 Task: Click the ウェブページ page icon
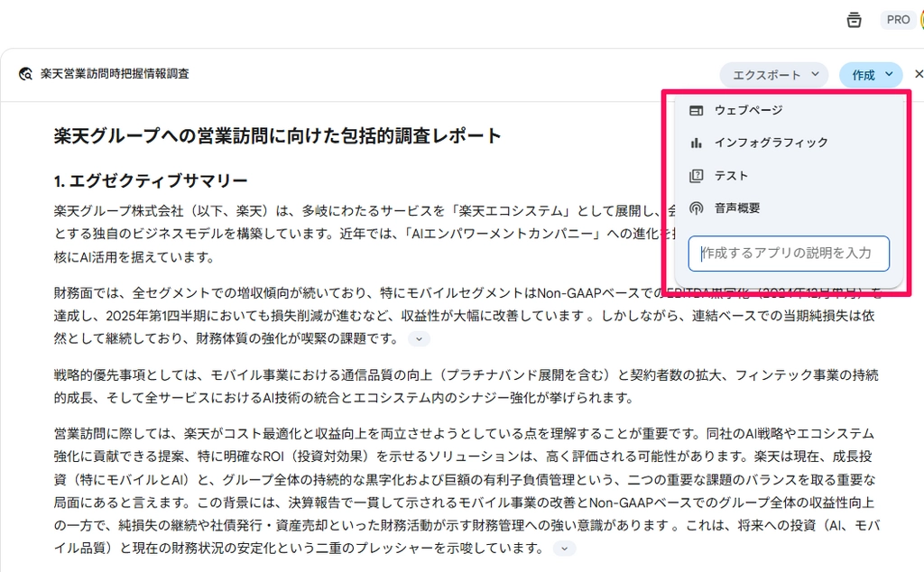tap(696, 110)
